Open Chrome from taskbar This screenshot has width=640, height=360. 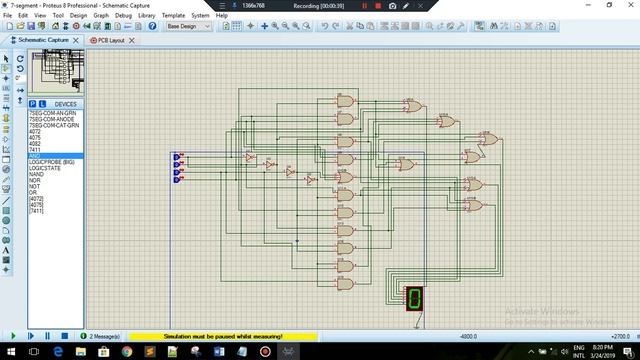tap(127, 351)
